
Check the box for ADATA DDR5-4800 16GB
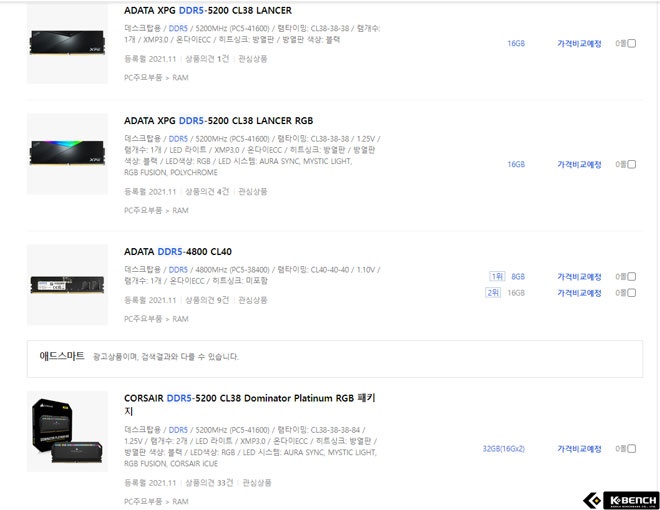pyautogui.click(x=631, y=293)
